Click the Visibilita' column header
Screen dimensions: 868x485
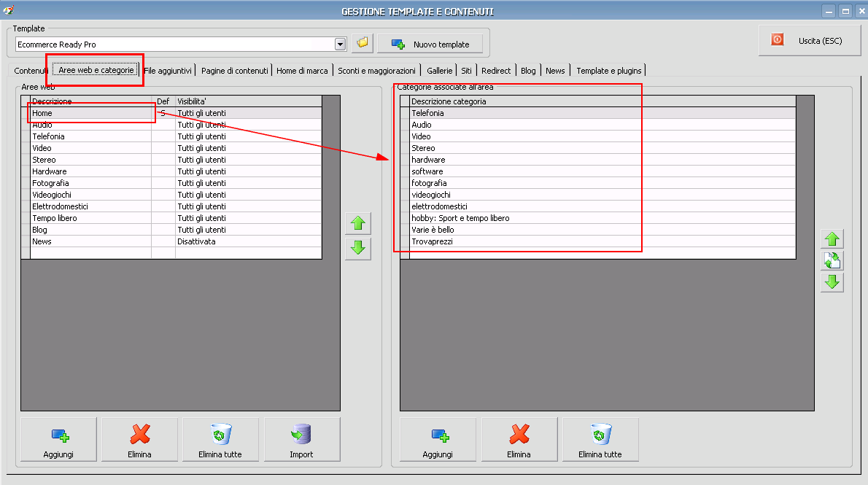pos(249,101)
